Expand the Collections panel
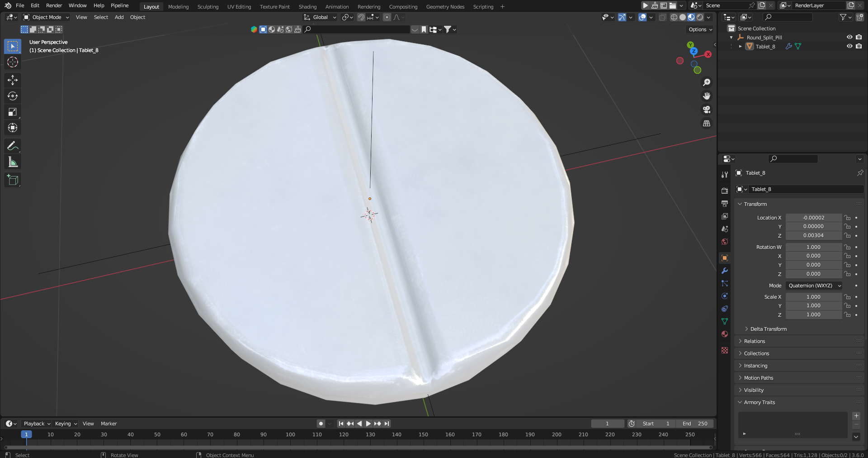868x458 pixels. pos(756,353)
